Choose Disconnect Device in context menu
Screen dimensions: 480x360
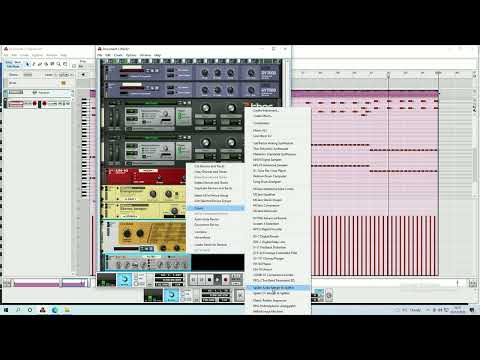coord(215,225)
